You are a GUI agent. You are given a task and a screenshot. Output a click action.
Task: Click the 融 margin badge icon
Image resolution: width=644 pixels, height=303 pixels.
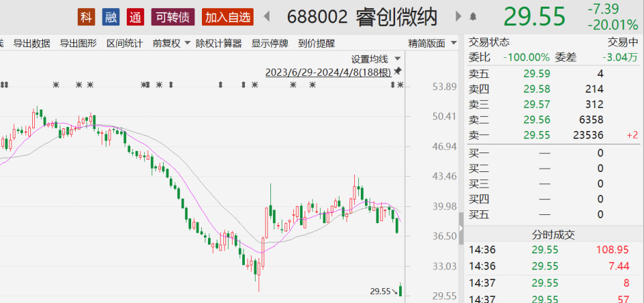pos(111,17)
